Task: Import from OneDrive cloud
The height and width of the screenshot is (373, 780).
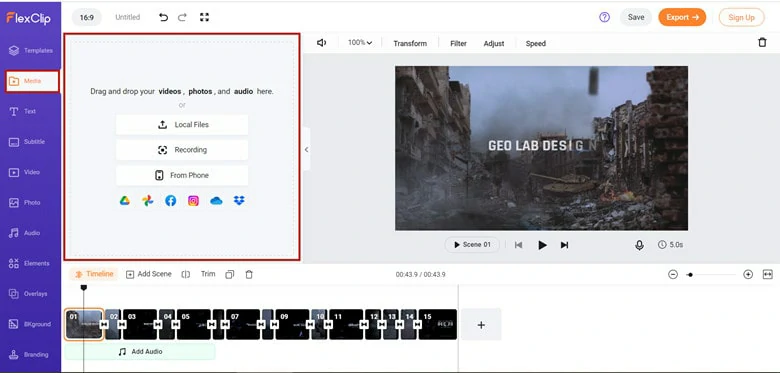Action: (x=216, y=201)
